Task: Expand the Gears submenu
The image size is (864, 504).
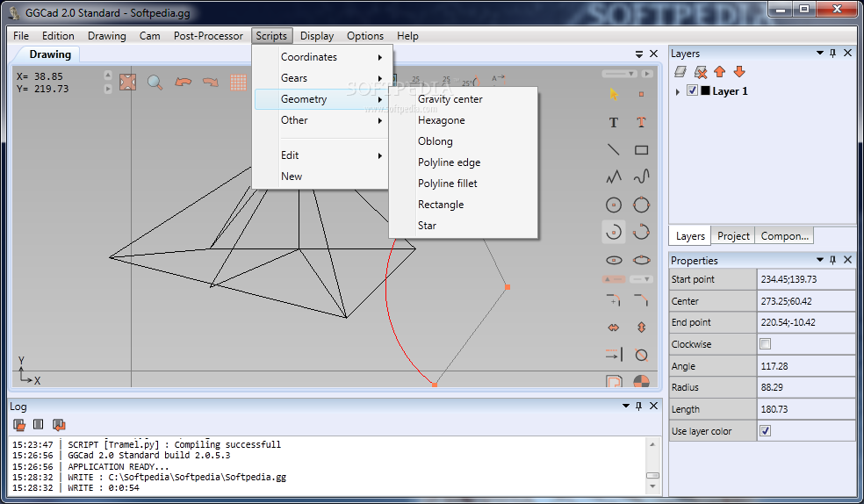Action: click(x=320, y=78)
